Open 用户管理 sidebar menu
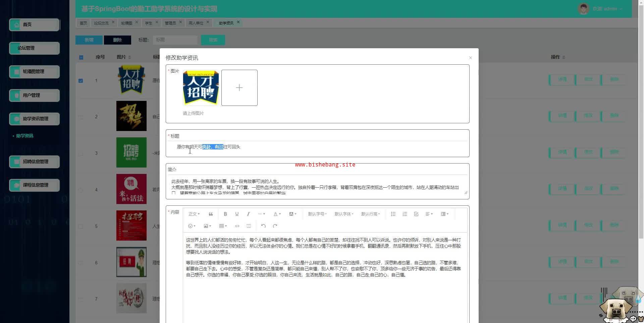This screenshot has width=644, height=323. (34, 95)
